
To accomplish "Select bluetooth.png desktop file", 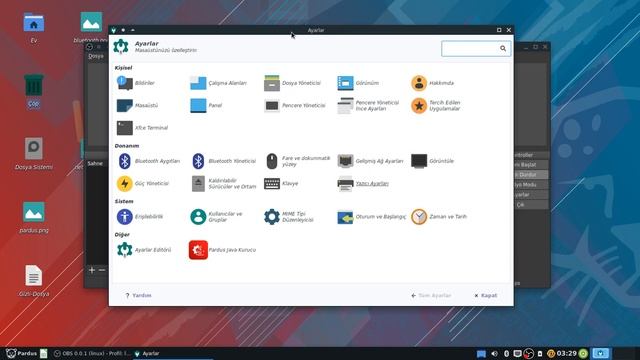I will tap(91, 27).
